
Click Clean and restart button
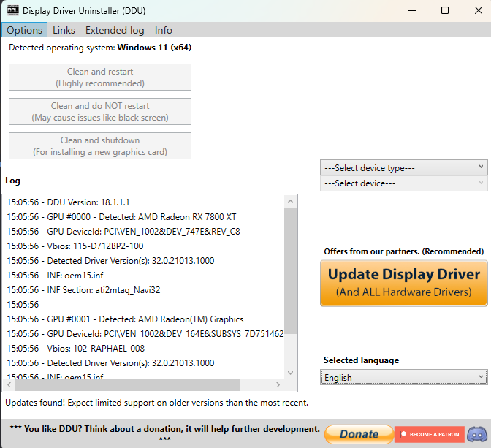pos(100,77)
